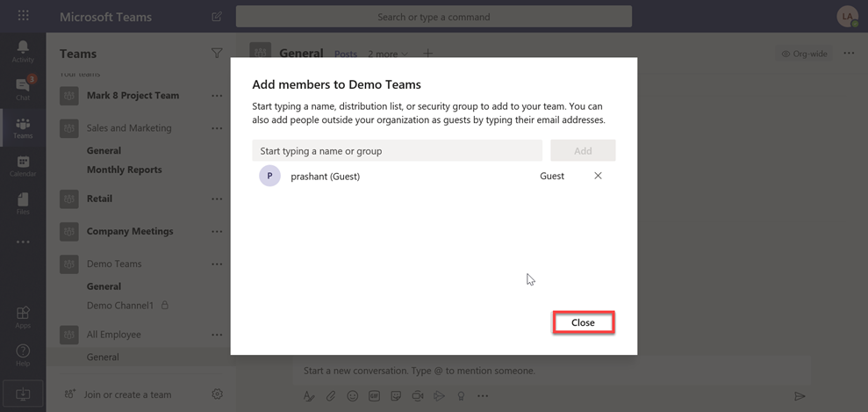This screenshot has height=412, width=868.
Task: Show more apps ellipsis in left rail
Action: 23,242
